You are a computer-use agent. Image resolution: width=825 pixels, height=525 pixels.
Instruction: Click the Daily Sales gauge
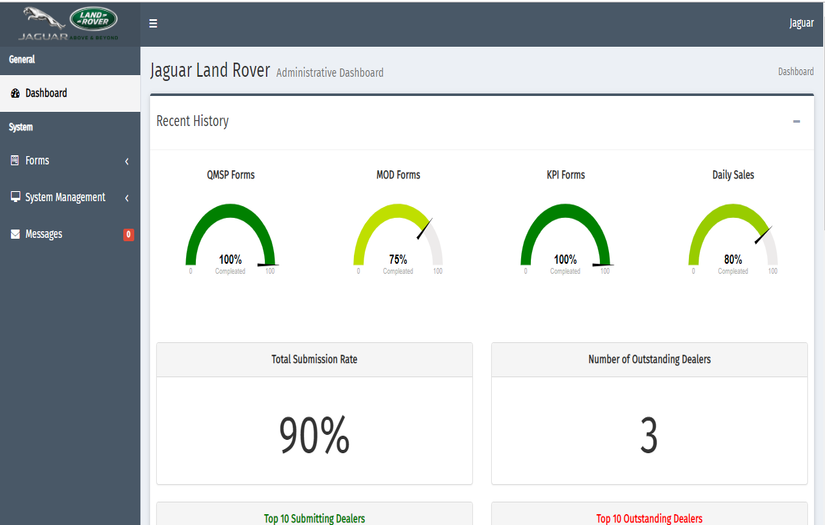733,239
